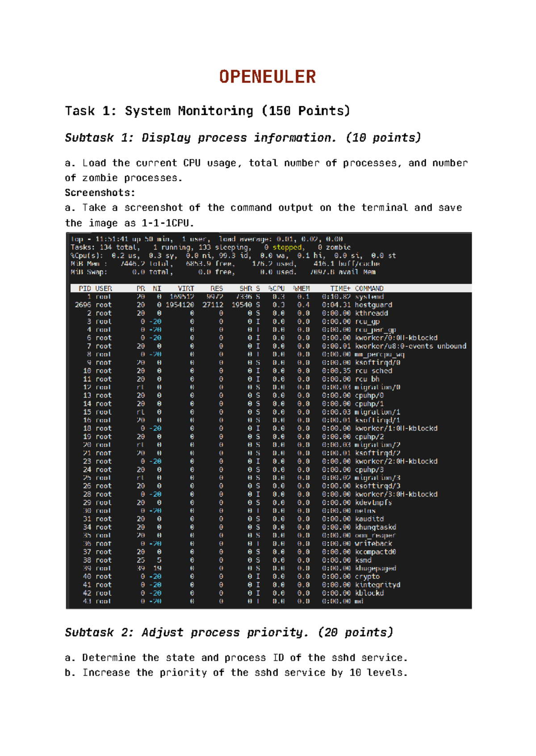Click the 'kblockd' process name in last rows
This screenshot has width=536, height=756.
point(369,593)
